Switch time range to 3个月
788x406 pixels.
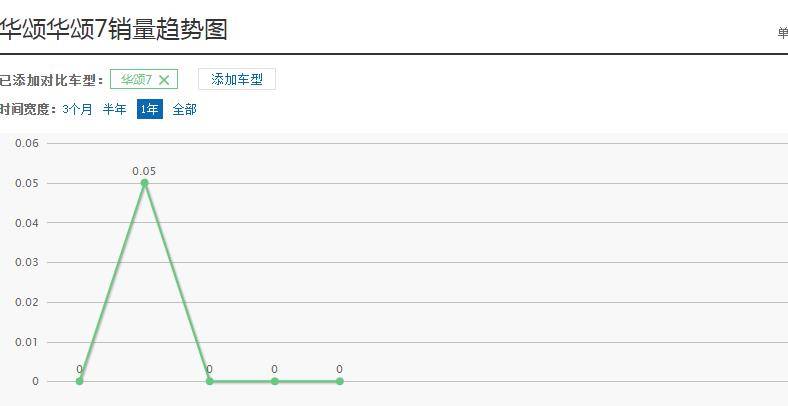pos(77,110)
